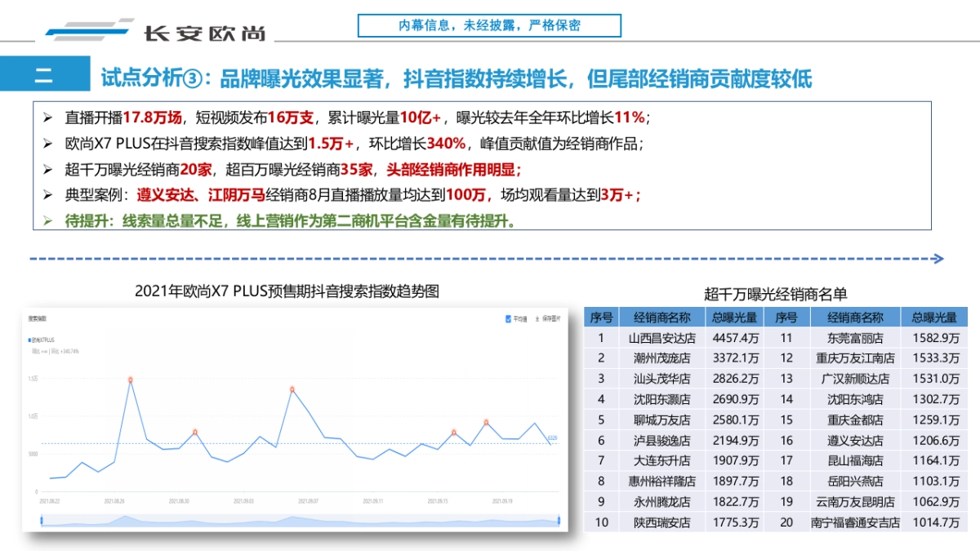Click the arrowhead of the blue dashed divider
This screenshot has width=980, height=551.
[x=938, y=257]
